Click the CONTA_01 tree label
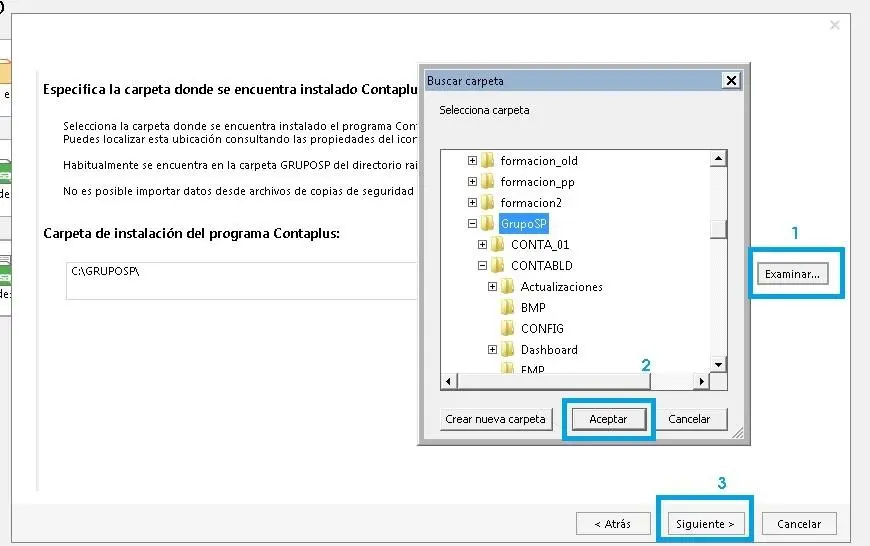Image resolution: width=870 pixels, height=546 pixels. (x=540, y=245)
